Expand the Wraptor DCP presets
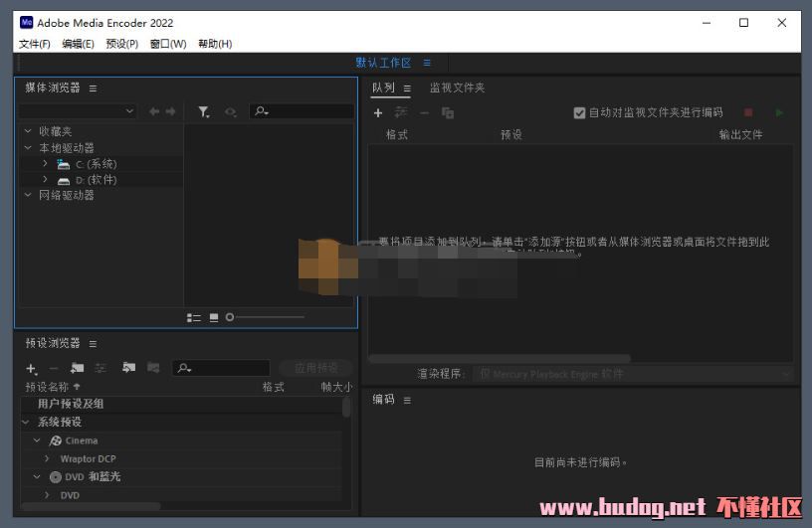812x528 pixels. click(47, 458)
